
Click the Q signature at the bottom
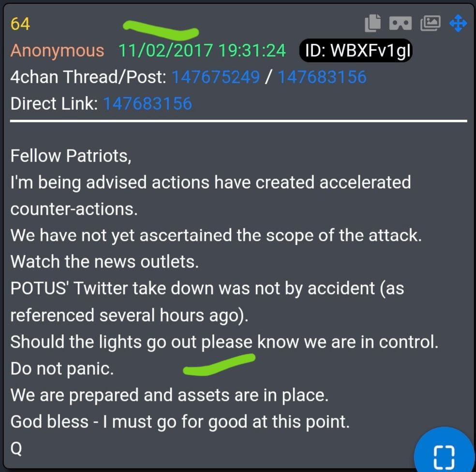pos(16,449)
